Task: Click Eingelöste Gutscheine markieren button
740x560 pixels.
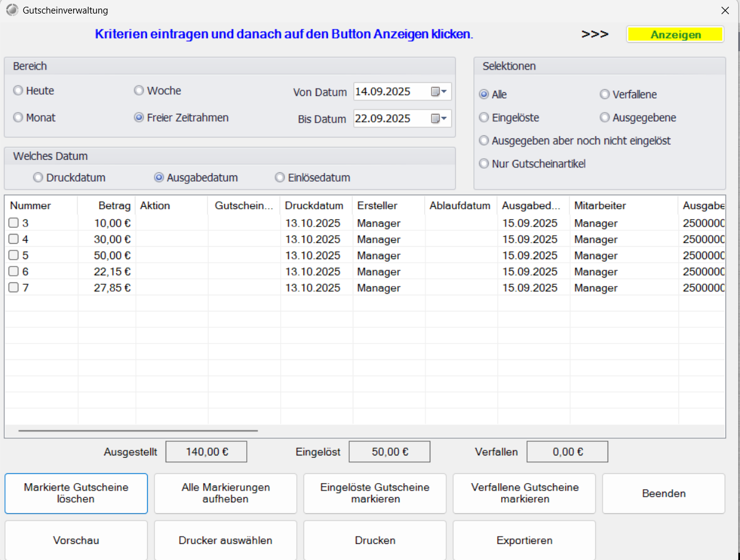Action: (375, 493)
